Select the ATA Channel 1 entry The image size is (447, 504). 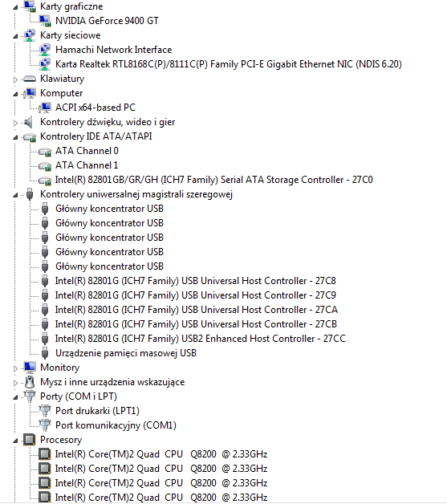(x=87, y=165)
